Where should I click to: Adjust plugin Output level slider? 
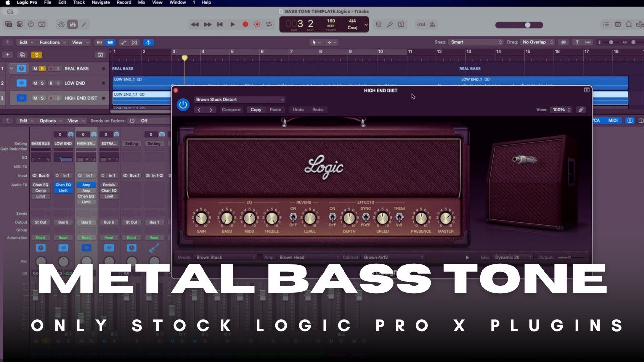[571, 257]
